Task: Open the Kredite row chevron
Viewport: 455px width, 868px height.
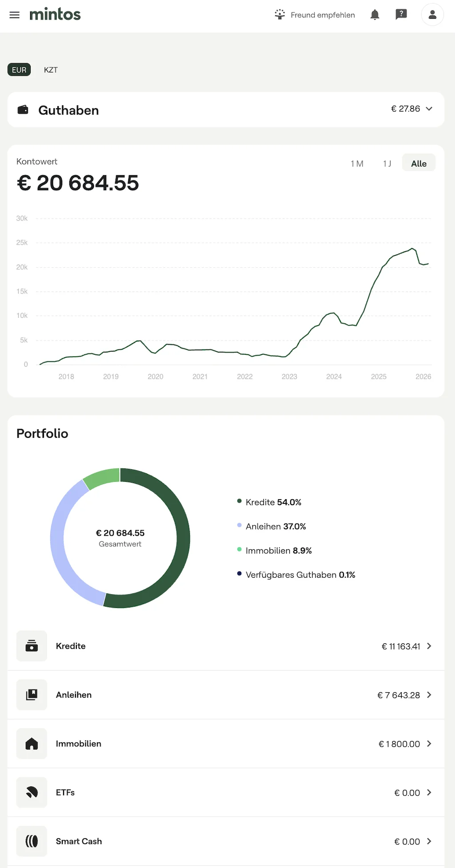Action: click(x=429, y=646)
